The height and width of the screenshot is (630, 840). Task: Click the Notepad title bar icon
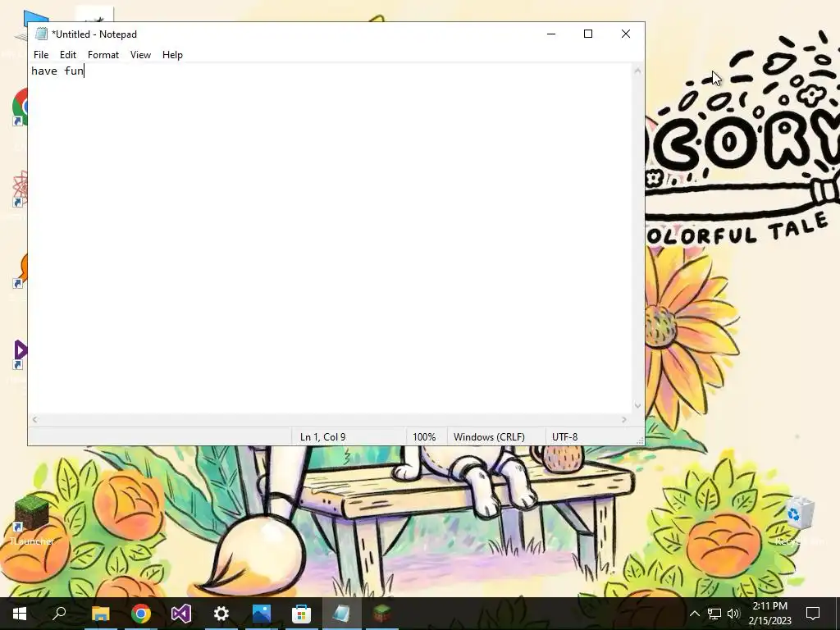coord(41,34)
